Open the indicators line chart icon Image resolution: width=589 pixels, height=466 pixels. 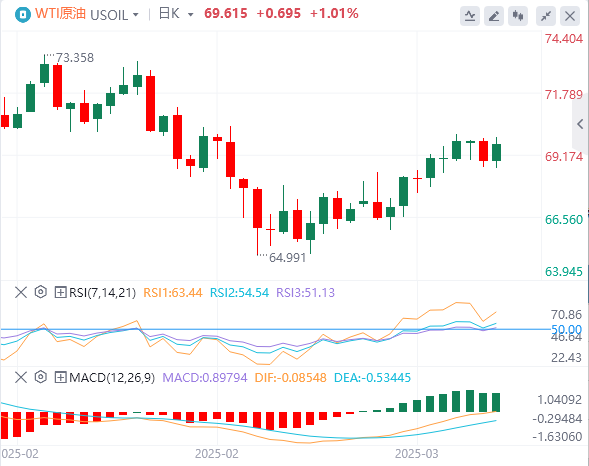pos(470,16)
